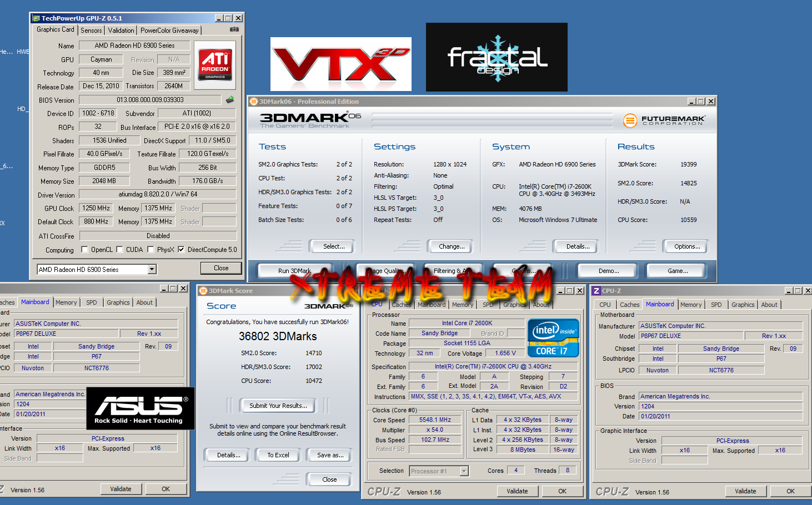The image size is (812, 505).
Task: Switch to CPU tab in right CPU-Z window
Action: pos(605,305)
